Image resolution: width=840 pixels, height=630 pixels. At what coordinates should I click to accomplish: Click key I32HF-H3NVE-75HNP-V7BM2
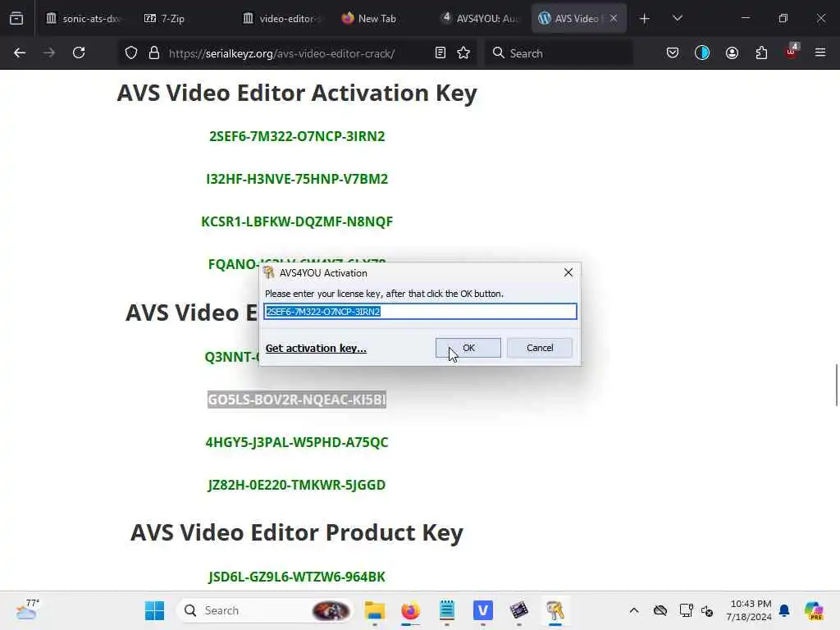[297, 179]
